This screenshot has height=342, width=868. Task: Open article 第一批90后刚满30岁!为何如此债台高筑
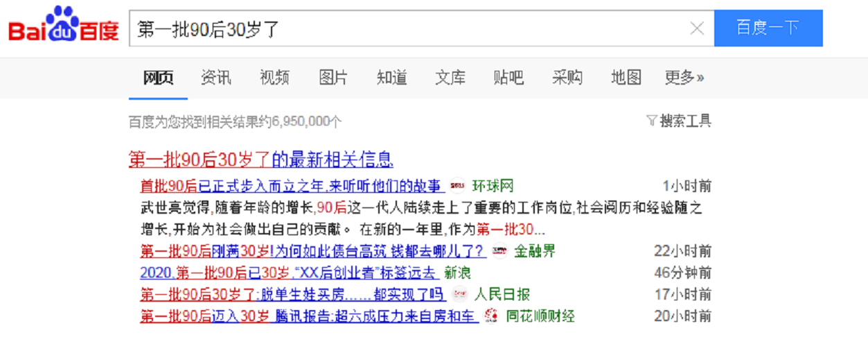(313, 251)
